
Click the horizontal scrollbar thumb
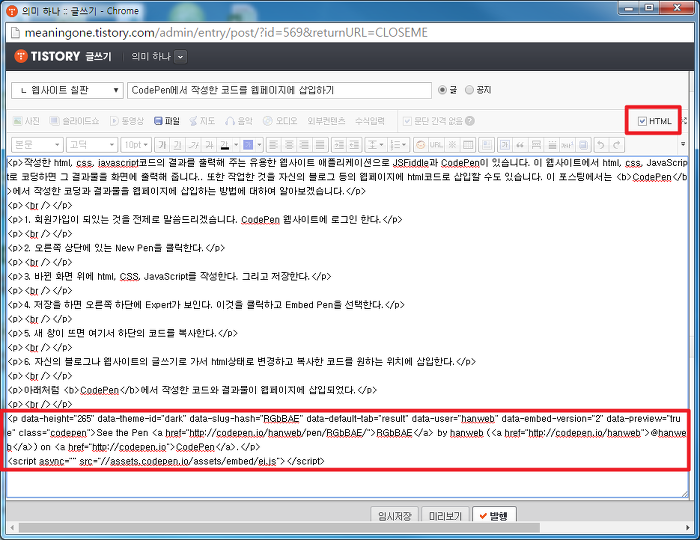[279, 528]
